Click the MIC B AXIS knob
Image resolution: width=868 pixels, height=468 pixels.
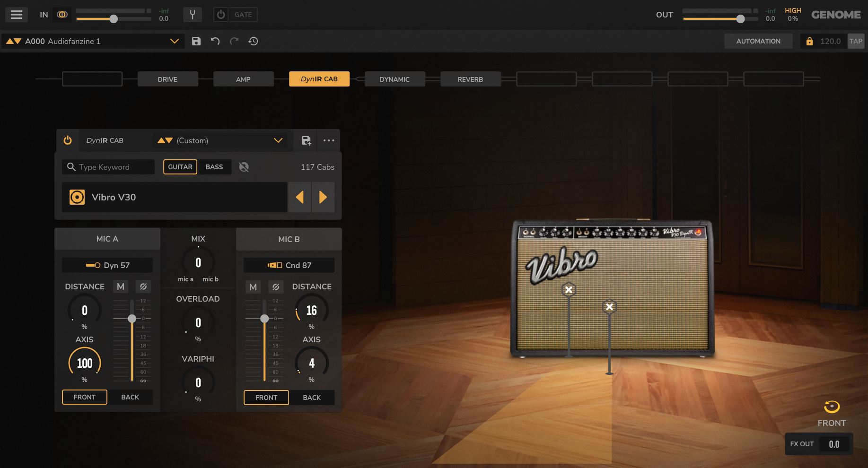click(x=312, y=363)
